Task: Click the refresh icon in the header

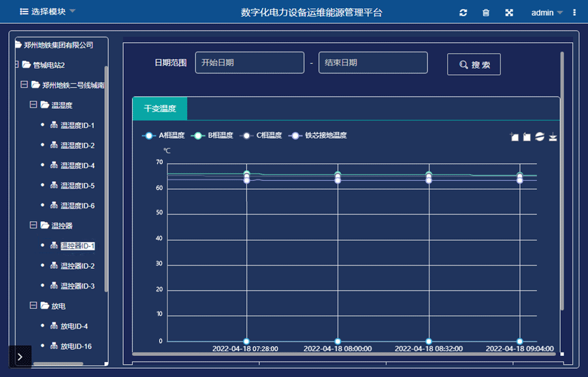Action: coord(463,13)
